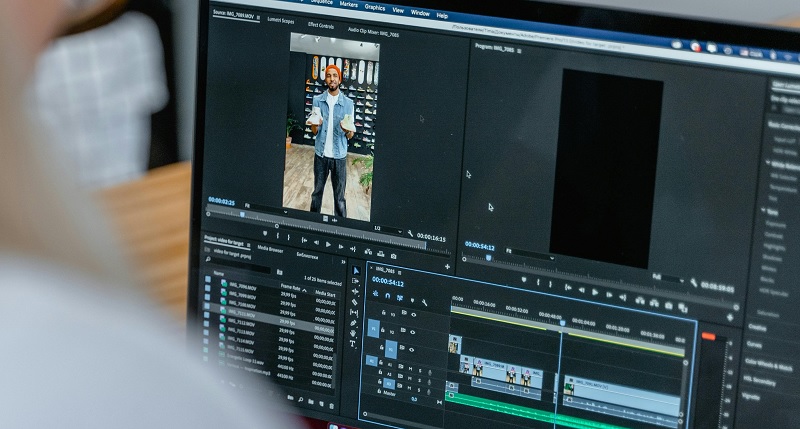Open the Graphics menu
800x429 pixels.
374,8
